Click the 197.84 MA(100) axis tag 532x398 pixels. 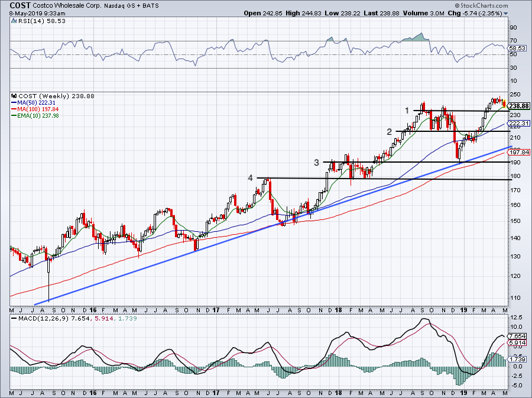[x=519, y=153]
